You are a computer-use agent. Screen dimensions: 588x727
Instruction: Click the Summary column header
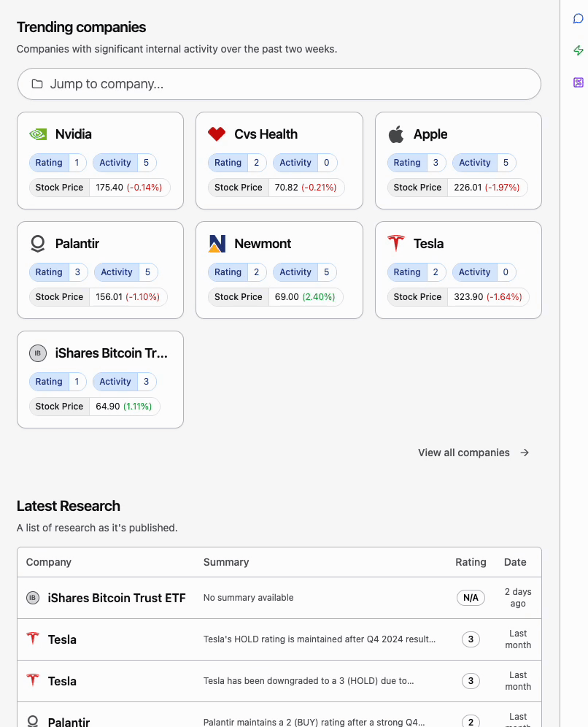point(226,563)
